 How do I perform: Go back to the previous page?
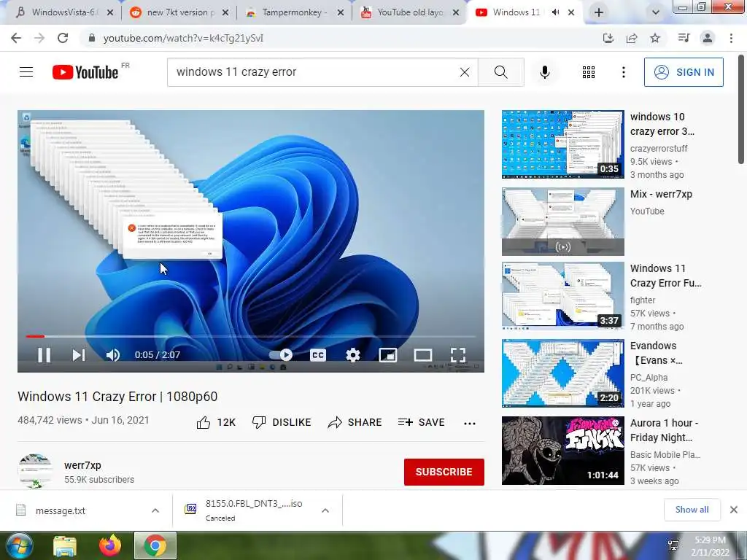(16, 38)
